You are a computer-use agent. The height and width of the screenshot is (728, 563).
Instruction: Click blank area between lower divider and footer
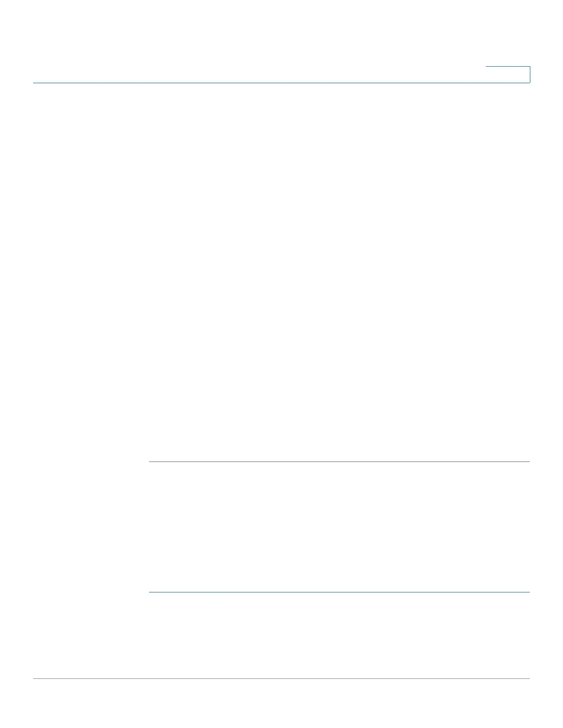click(x=339, y=635)
